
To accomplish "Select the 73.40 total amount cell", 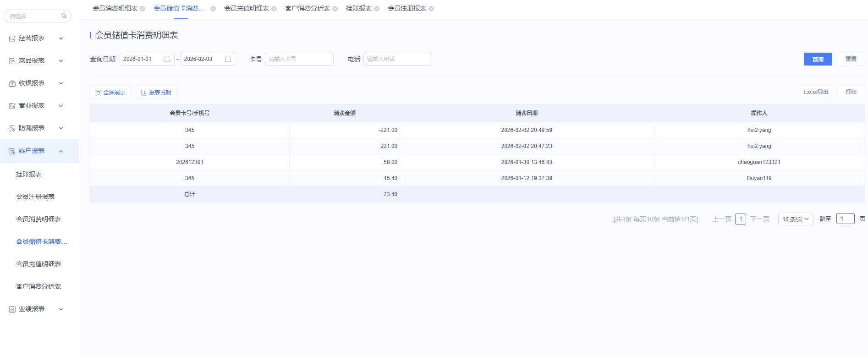I will tap(345, 194).
